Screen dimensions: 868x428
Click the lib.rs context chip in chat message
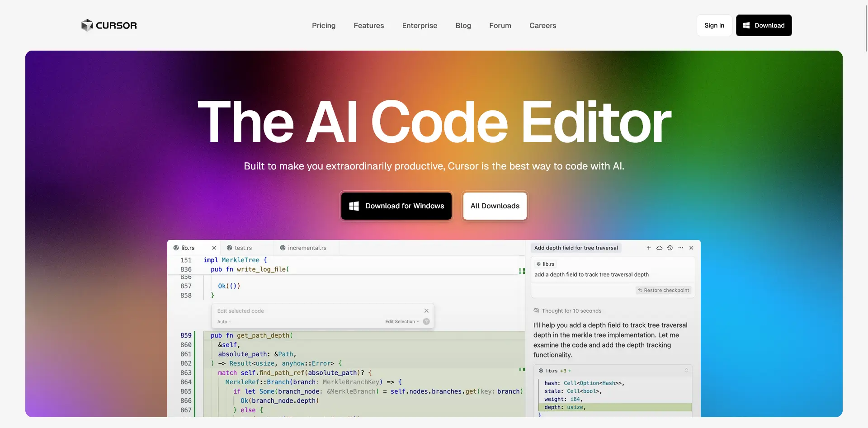(545, 264)
